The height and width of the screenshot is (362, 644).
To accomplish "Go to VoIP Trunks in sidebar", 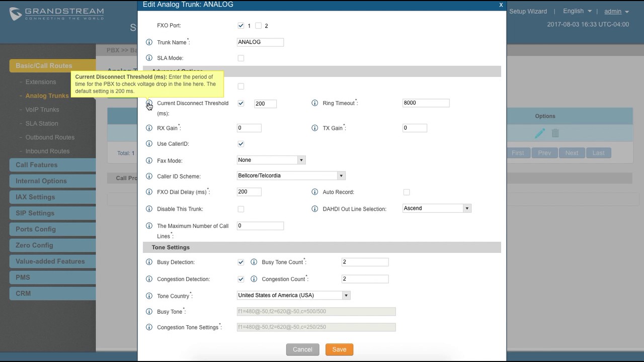I will (x=42, y=110).
